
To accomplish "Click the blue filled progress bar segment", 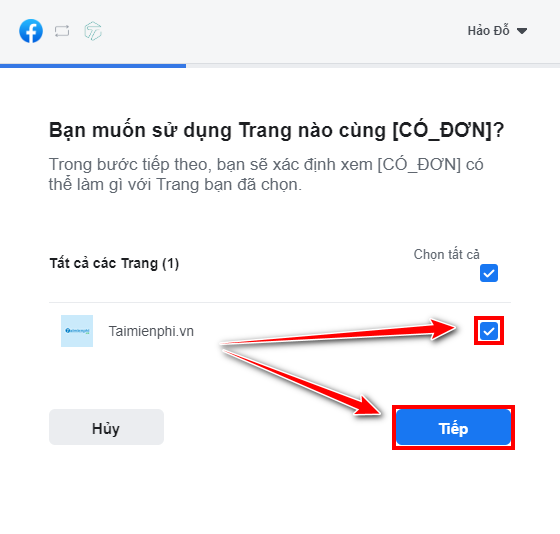I will pos(93,66).
